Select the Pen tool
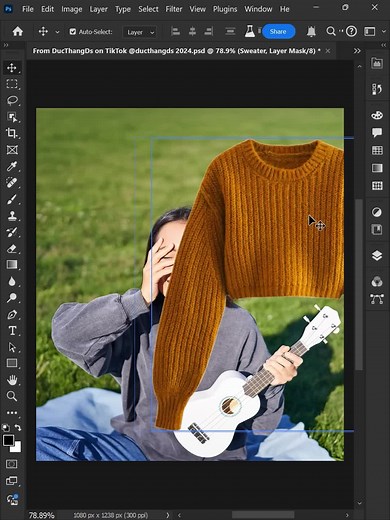This screenshot has height=520, width=390. [12, 314]
